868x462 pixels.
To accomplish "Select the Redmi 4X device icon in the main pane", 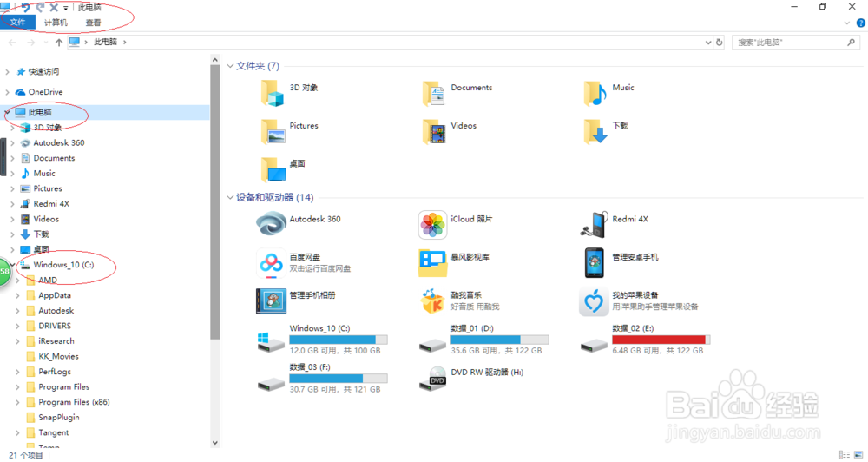I will click(x=594, y=224).
